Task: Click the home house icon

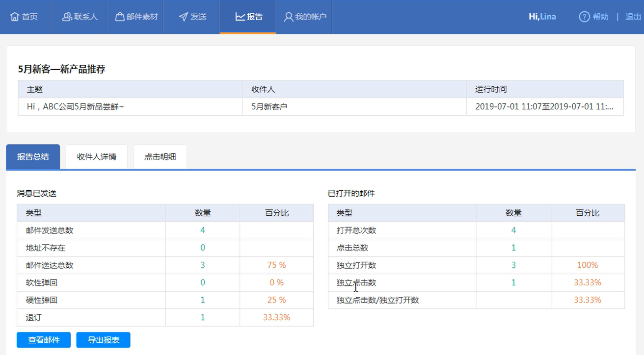Action: point(15,17)
